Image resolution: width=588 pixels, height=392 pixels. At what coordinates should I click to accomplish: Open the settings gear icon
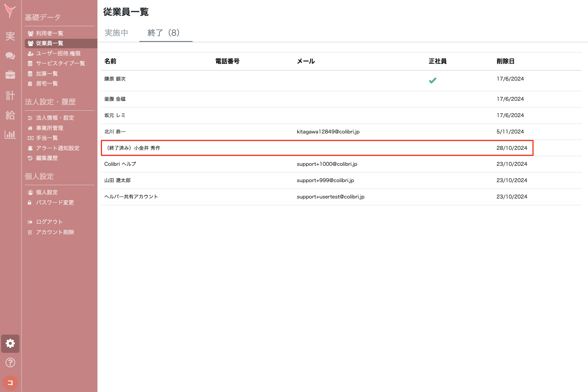coord(10,344)
